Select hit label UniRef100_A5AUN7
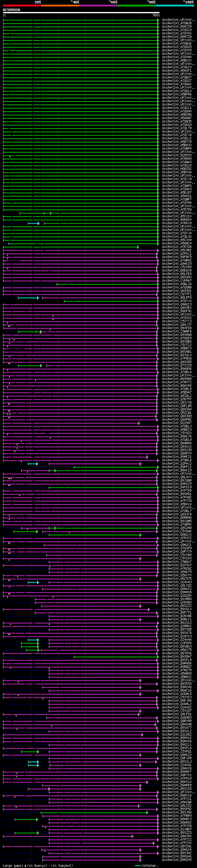 click(x=177, y=118)
